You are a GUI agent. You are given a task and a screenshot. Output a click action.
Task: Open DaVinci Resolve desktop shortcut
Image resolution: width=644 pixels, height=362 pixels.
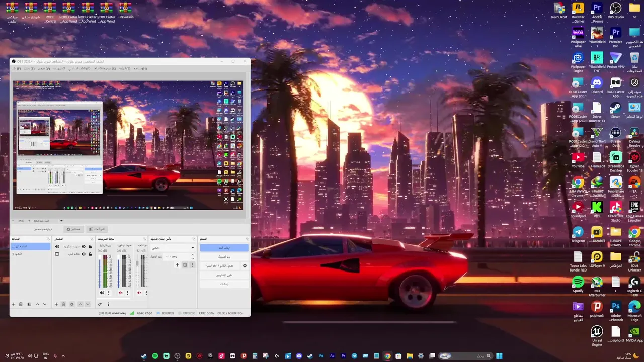tap(634, 137)
